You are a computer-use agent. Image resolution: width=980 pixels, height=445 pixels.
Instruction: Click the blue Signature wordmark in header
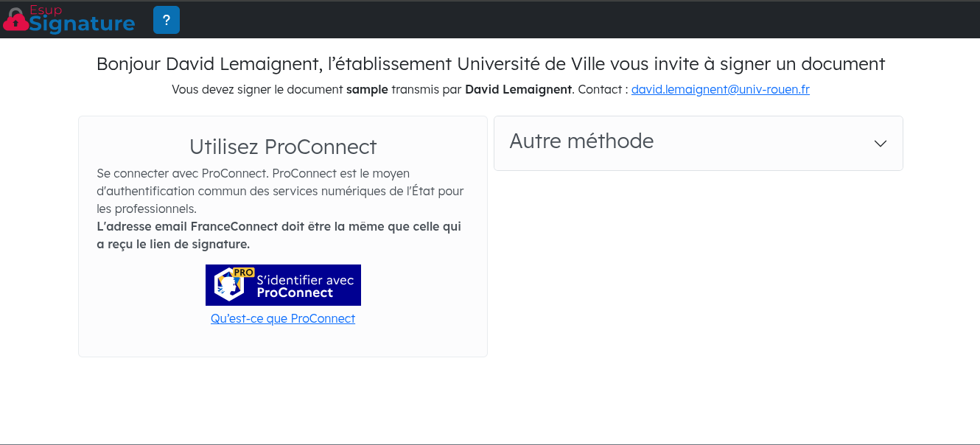[83, 24]
